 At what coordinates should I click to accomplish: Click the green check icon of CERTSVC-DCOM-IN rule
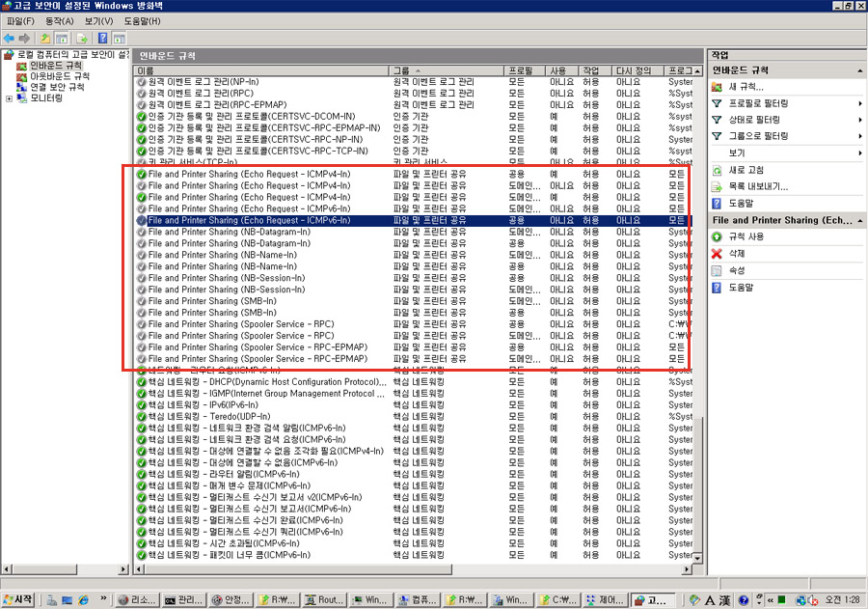pyautogui.click(x=142, y=117)
